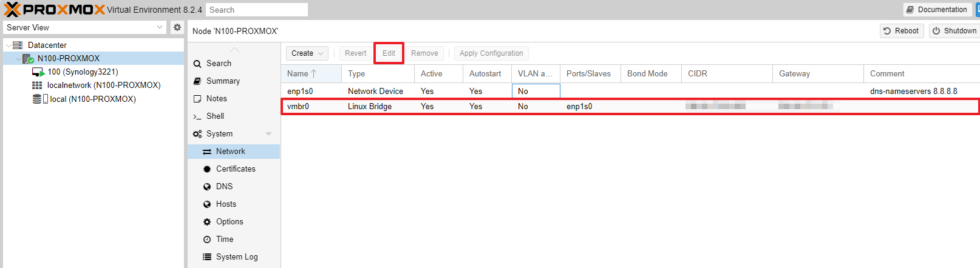The image size is (980, 268).
Task: Sort by the Type column header
Action: pos(378,73)
